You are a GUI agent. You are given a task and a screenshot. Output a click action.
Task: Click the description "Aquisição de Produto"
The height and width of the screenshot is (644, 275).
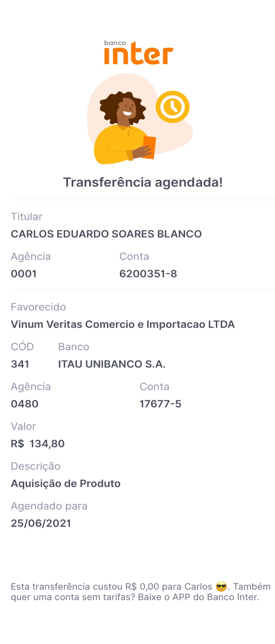point(66,484)
